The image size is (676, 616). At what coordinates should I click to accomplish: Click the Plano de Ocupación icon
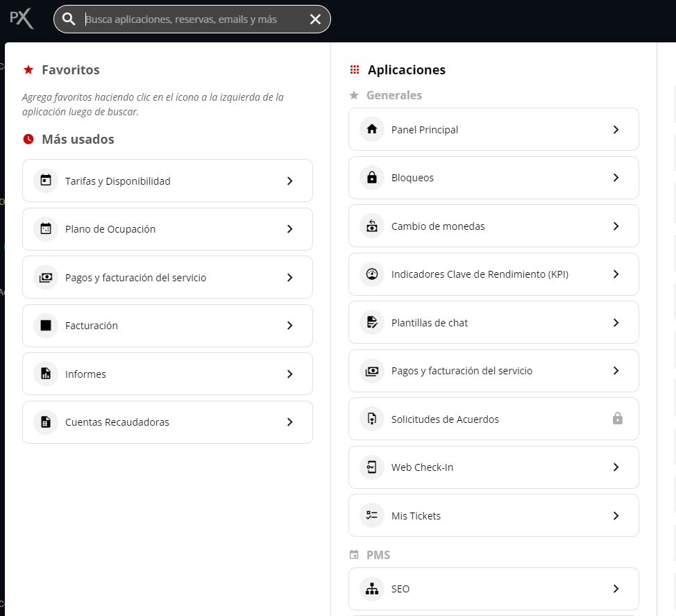(x=46, y=229)
